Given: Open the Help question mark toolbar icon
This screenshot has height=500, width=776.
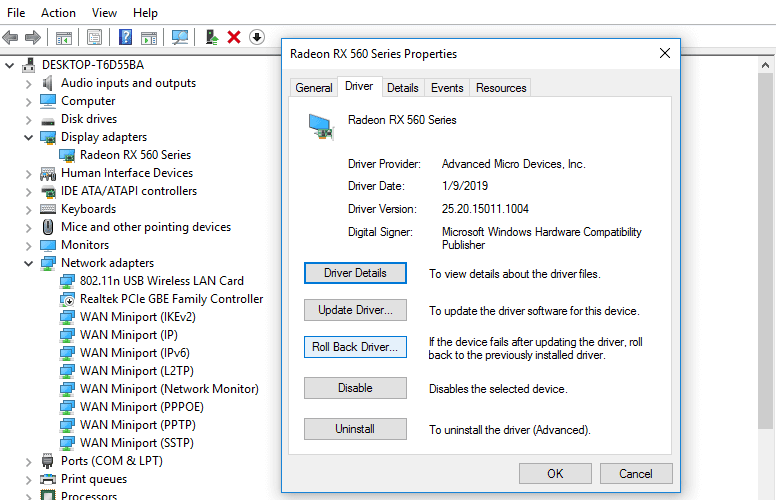Looking at the screenshot, I should (x=126, y=37).
